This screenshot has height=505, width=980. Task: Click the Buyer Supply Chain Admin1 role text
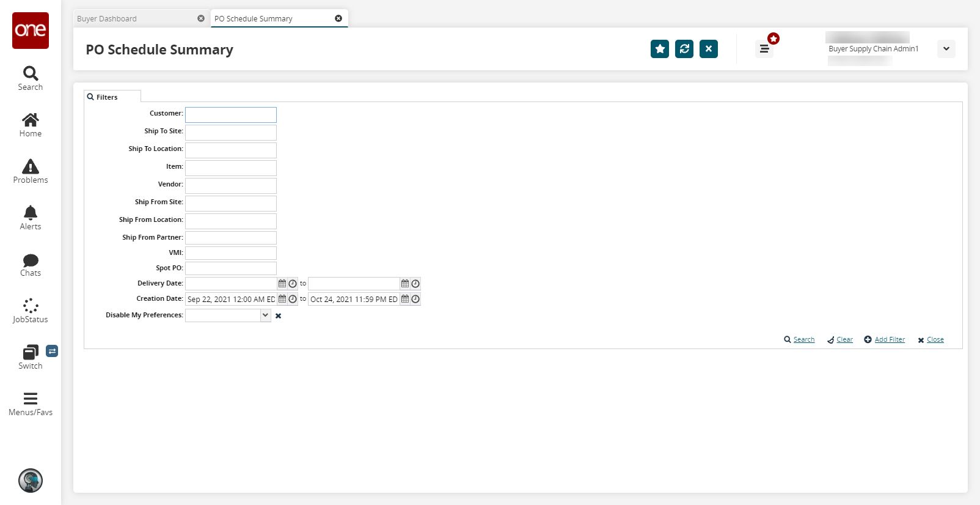pos(873,49)
